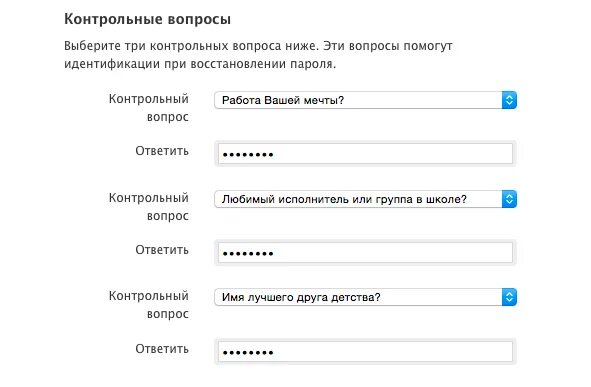Open the 'Имя лучшего друга детства?' dropdown
The image size is (591, 387).
[x=365, y=297]
